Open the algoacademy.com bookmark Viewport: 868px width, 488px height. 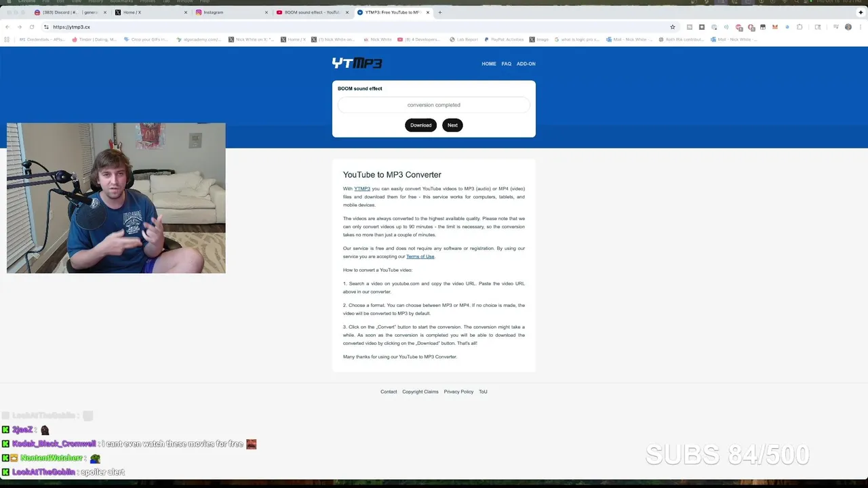tap(198, 39)
